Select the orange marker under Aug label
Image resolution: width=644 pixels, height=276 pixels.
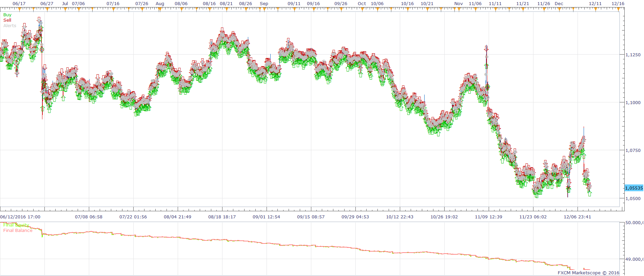coord(160,9)
